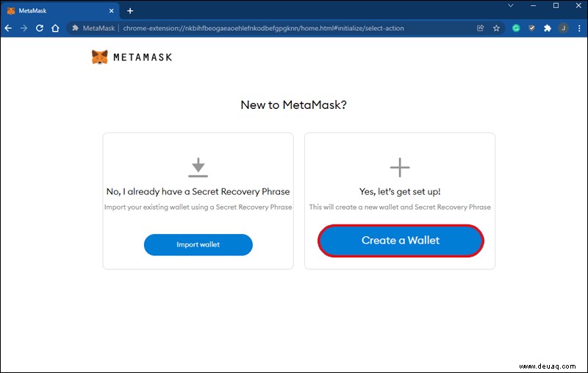
Task: Open the Grammarly extension icon
Action: tap(516, 28)
